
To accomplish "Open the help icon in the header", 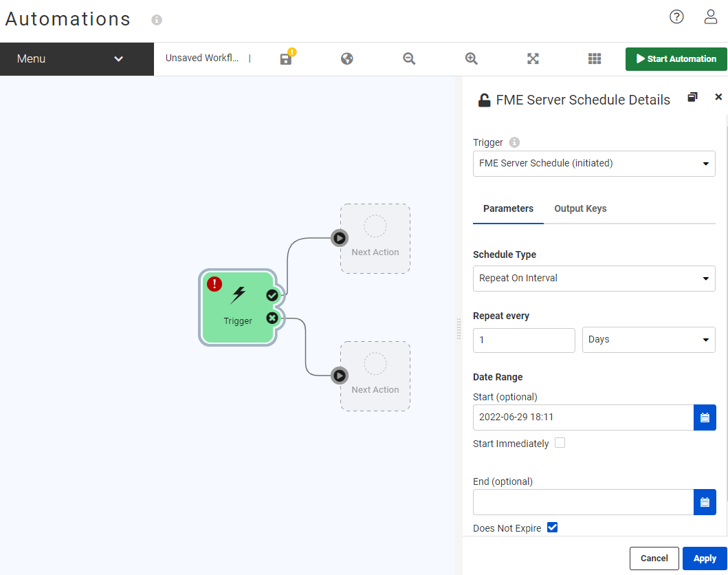I will click(x=676, y=17).
